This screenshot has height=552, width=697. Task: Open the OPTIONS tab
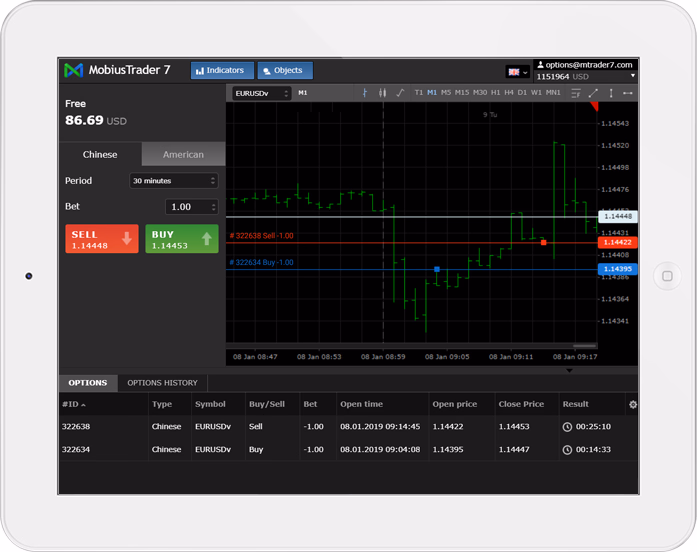88,383
